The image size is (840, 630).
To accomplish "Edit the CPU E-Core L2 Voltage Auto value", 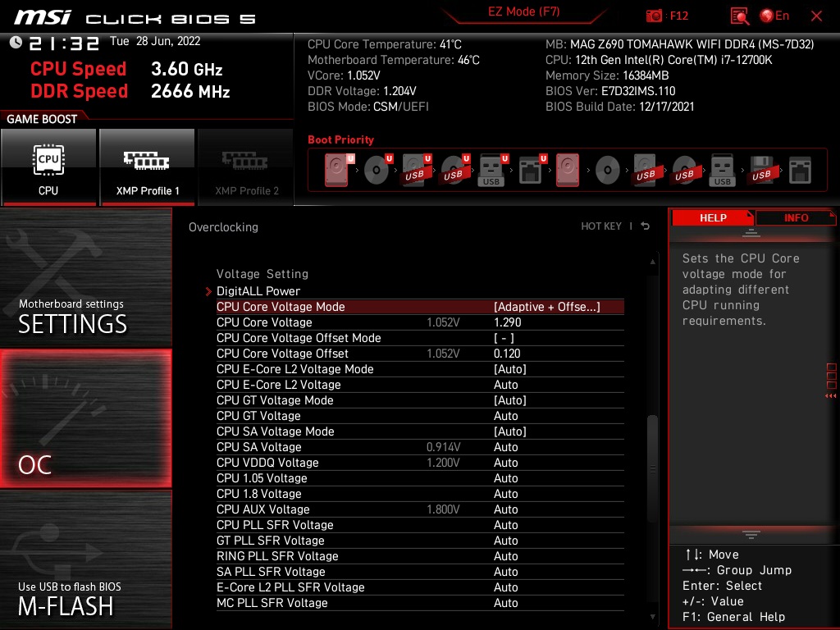I will [x=505, y=385].
